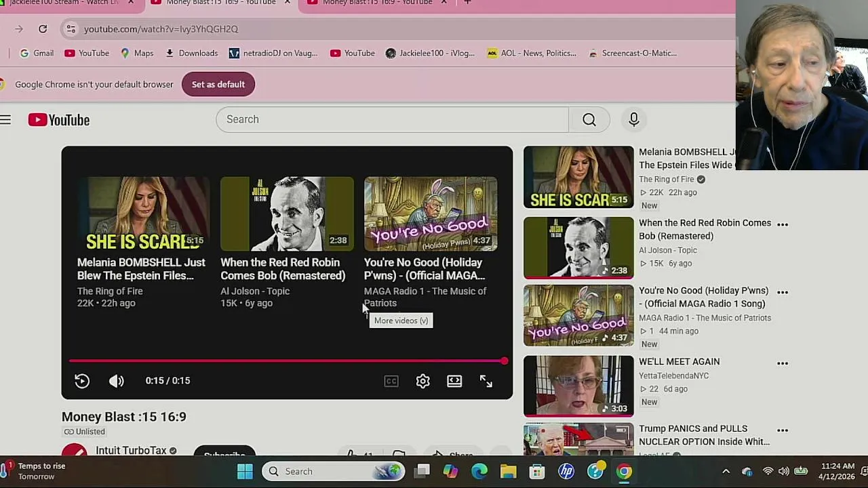Play endscreen You're No Good thumbnail
Screen dimensions: 868x488
pyautogui.click(x=431, y=214)
